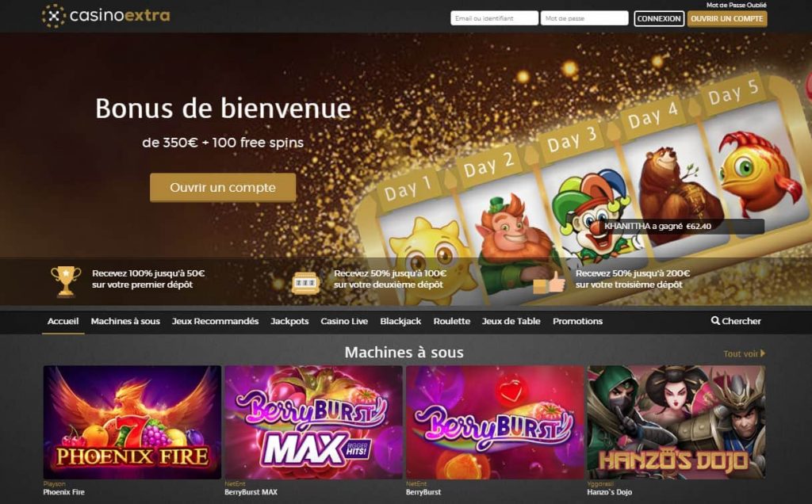Click the Day 1 sun character

coord(431,256)
